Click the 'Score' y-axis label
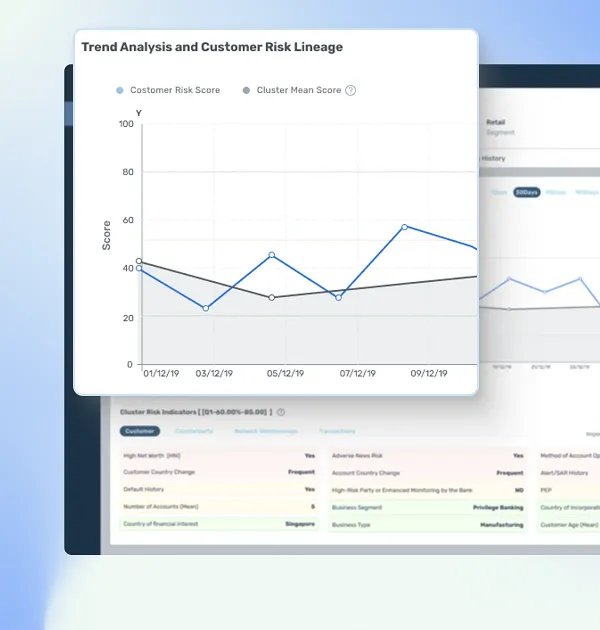Image resolution: width=600 pixels, height=630 pixels. [x=106, y=235]
